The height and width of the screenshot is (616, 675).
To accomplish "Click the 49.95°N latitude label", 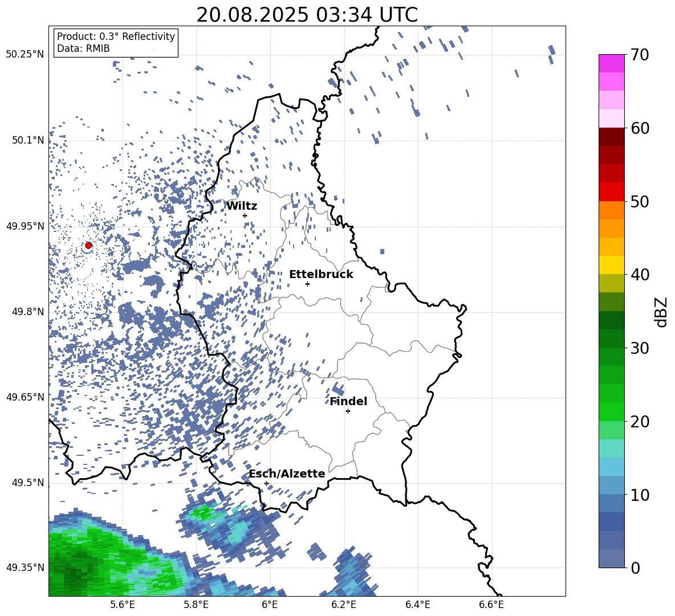I will [x=25, y=226].
